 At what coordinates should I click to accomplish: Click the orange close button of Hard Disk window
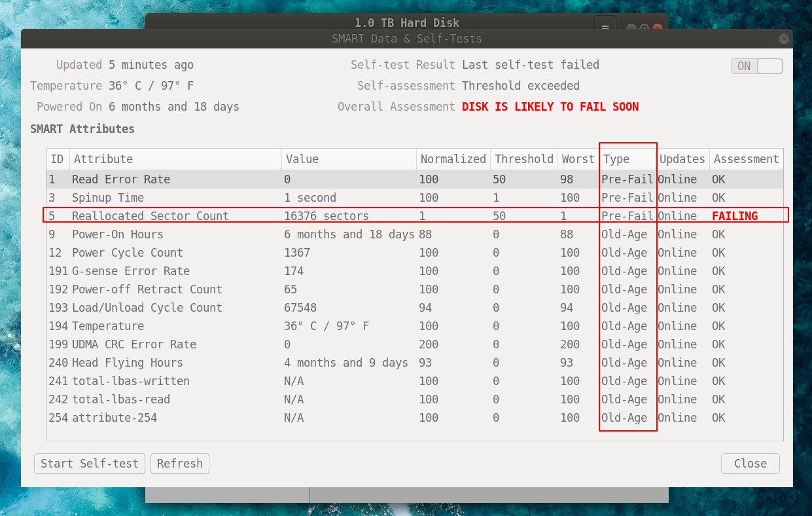[x=657, y=29]
